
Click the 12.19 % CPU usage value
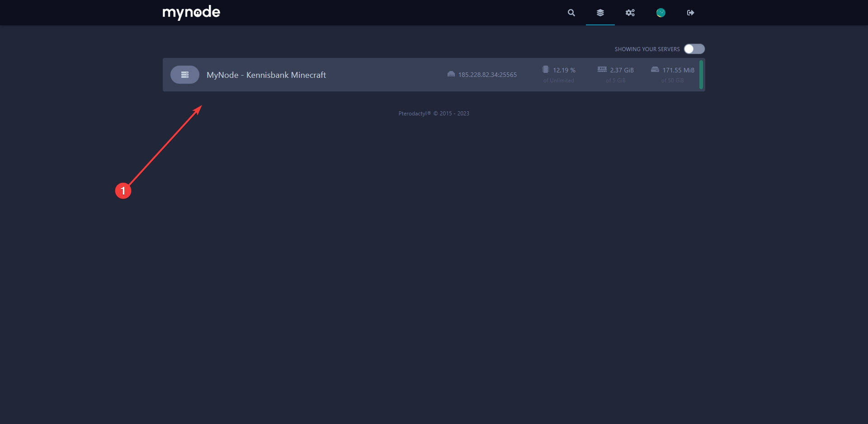(564, 70)
